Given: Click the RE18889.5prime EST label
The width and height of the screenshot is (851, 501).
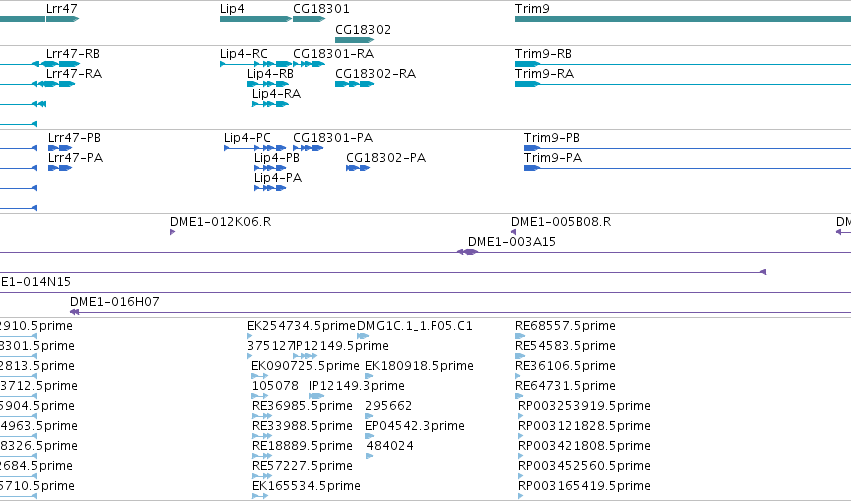Looking at the screenshot, I should point(302,447).
